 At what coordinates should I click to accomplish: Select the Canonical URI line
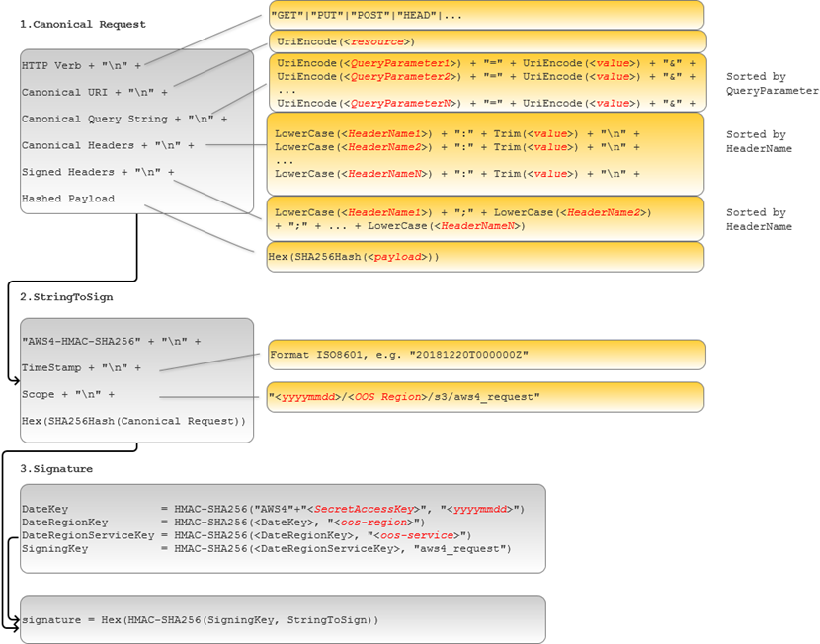click(x=94, y=92)
